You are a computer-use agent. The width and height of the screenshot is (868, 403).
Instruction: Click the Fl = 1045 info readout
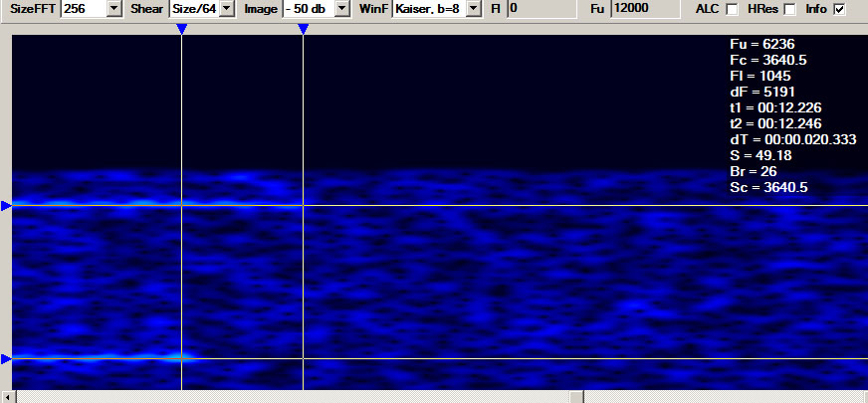(760, 76)
